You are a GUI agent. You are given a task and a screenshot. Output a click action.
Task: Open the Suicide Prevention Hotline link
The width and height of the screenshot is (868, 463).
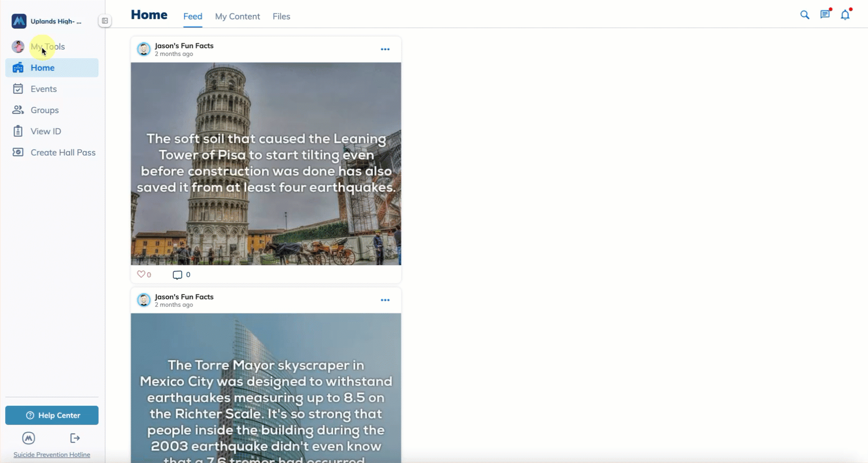[52, 455]
